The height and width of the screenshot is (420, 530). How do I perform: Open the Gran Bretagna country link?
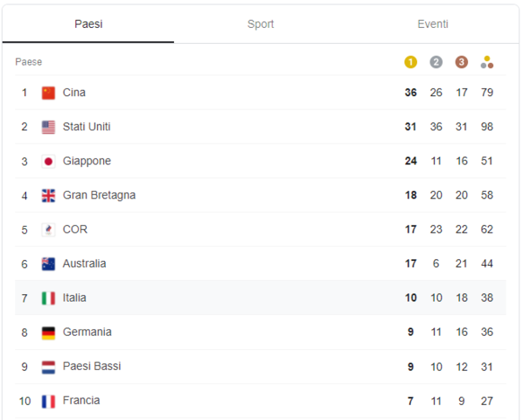pos(99,195)
